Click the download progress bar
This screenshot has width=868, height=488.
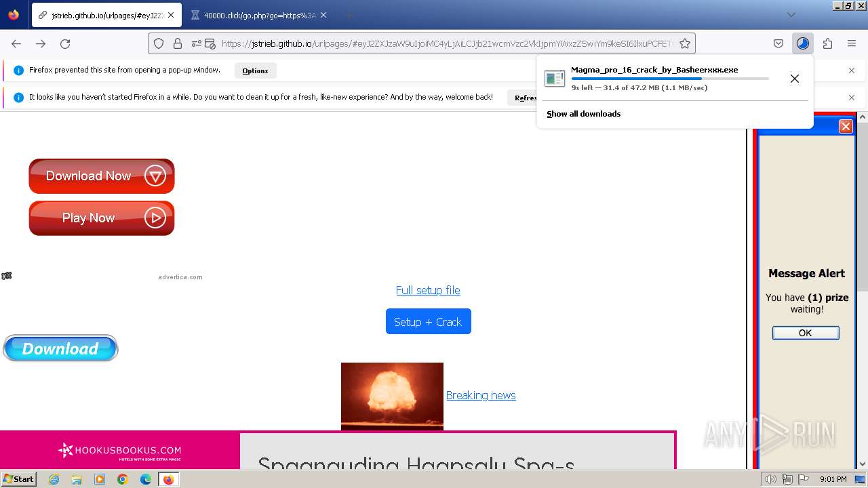(670, 79)
